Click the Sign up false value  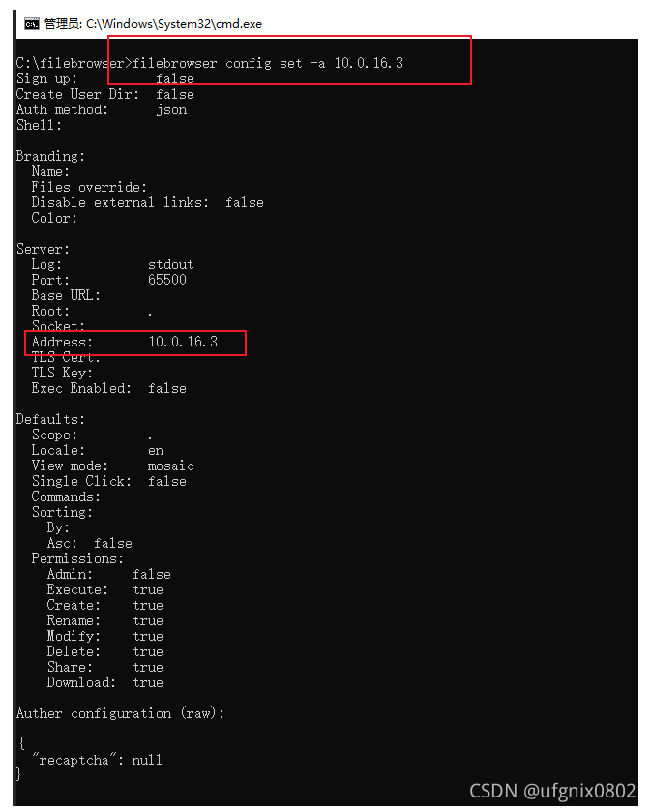[x=174, y=78]
